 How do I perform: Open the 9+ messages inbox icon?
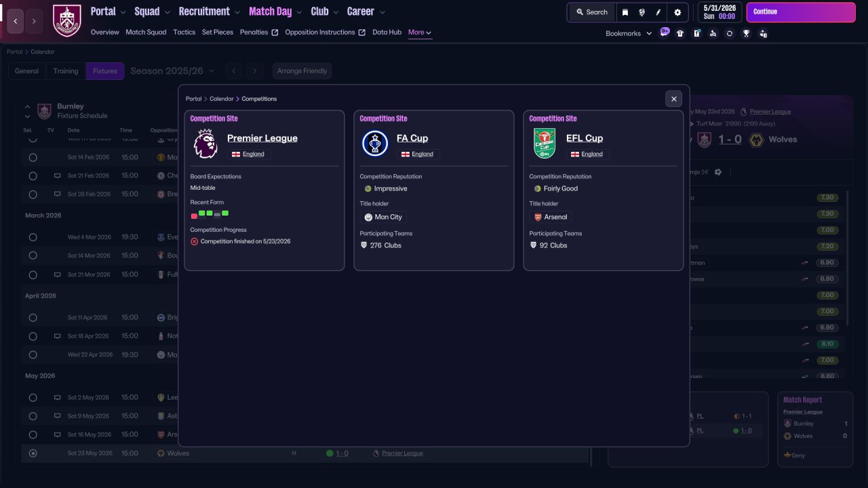pos(665,32)
